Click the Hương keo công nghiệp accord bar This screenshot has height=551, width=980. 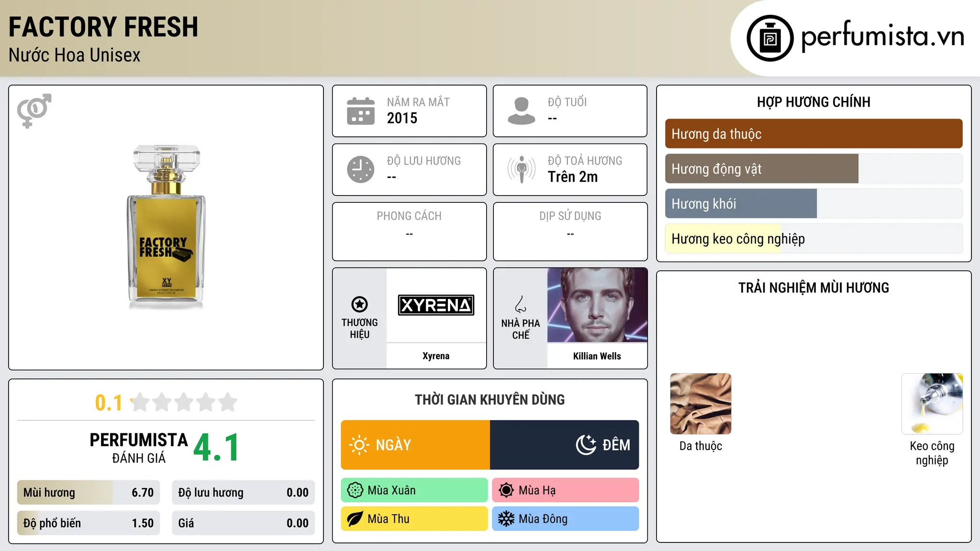(x=813, y=239)
